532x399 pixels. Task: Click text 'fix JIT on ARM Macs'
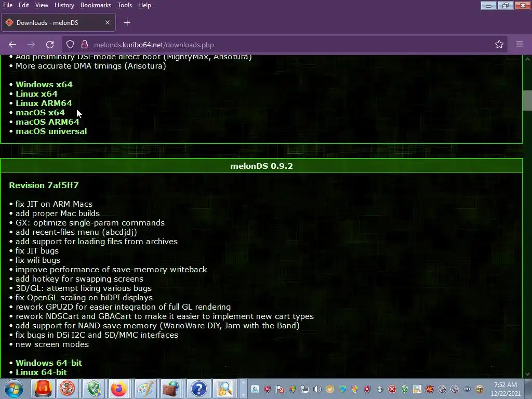(54, 204)
